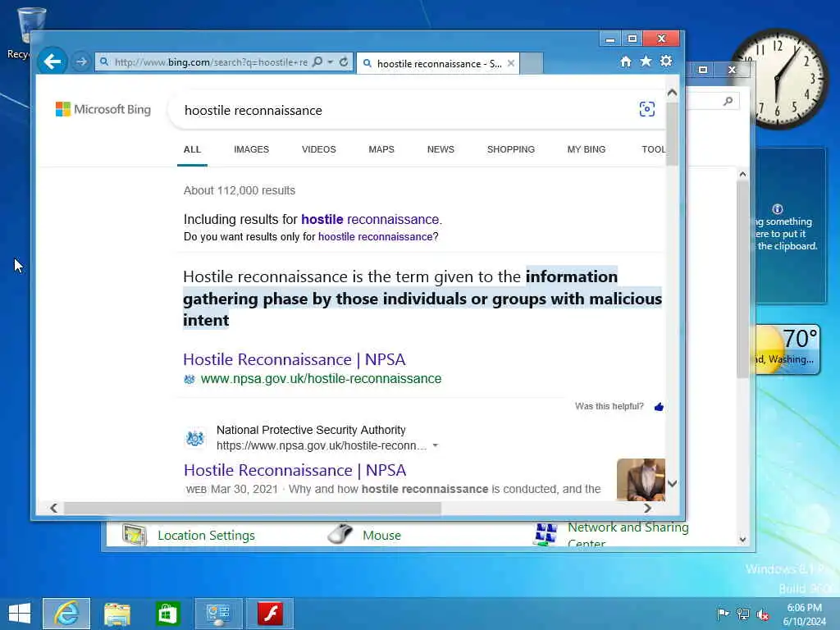The height and width of the screenshot is (630, 840).
Task: Open Network and Sharing Center in Control Panel
Action: pos(628,534)
